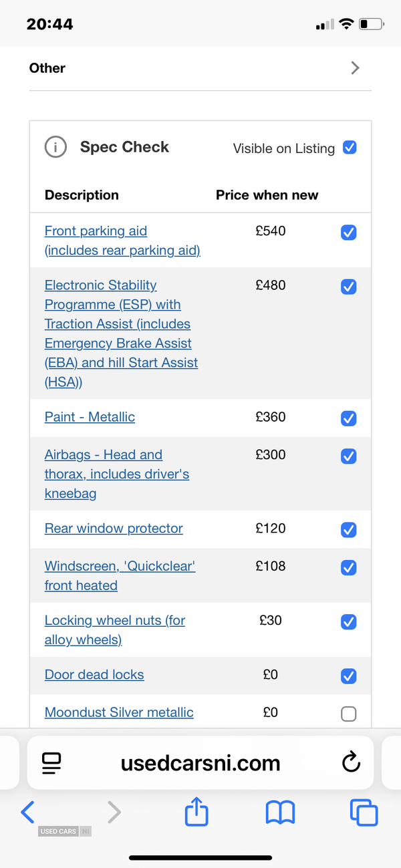Reload the usedcarsni.com page

(x=351, y=762)
